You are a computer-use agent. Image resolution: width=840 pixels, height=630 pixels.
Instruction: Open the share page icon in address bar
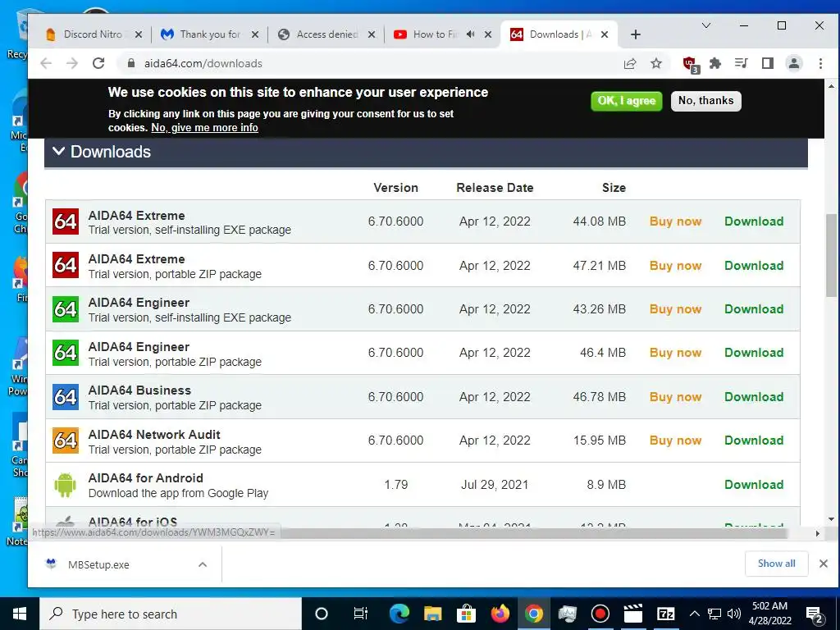pos(630,63)
